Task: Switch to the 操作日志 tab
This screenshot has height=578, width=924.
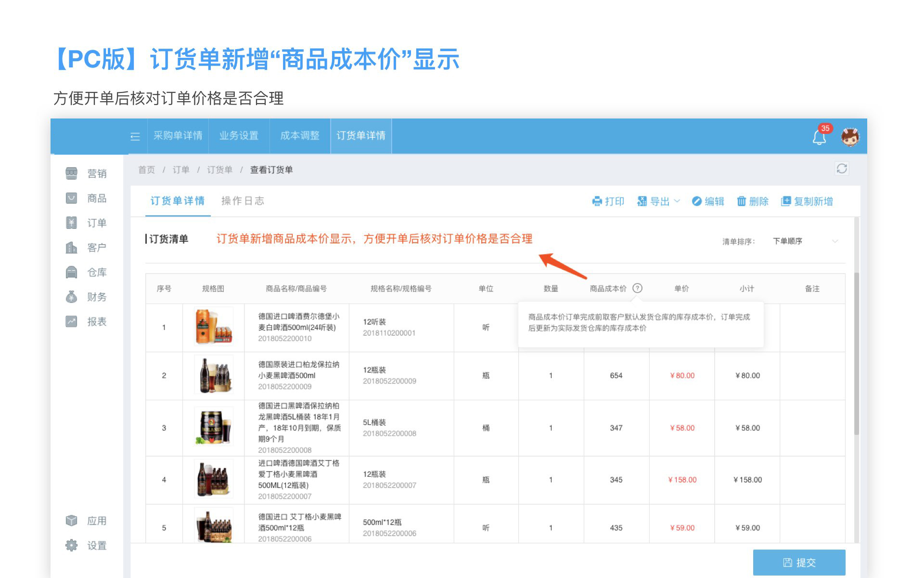Action: click(243, 201)
